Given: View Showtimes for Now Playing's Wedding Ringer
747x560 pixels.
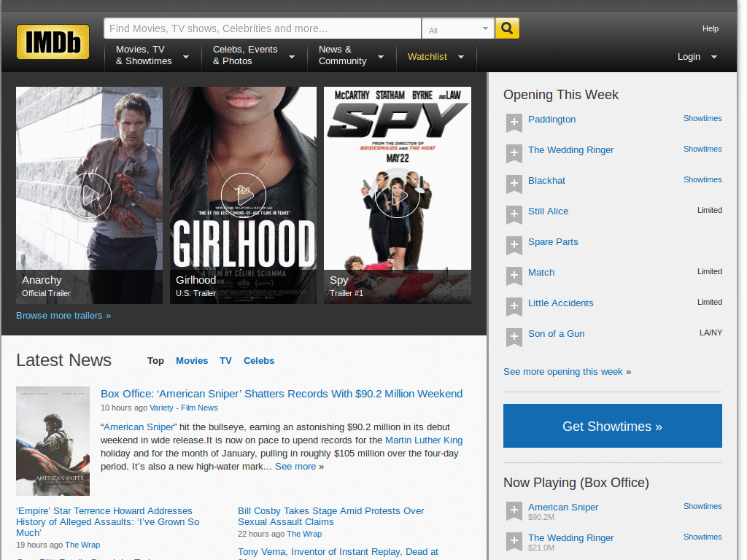Looking at the screenshot, I should point(703,537).
